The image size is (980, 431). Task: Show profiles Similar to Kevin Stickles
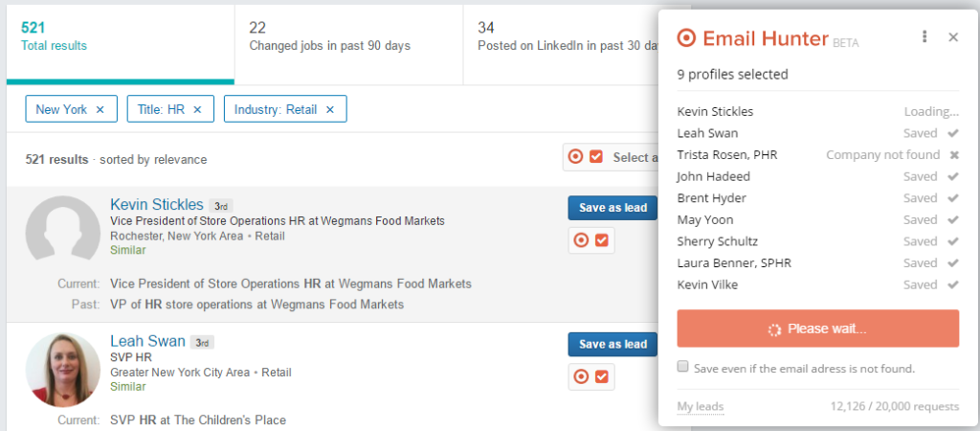click(x=128, y=250)
